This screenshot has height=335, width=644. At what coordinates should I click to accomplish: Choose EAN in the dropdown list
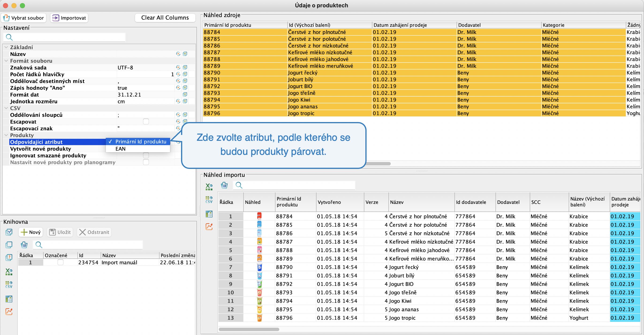pyautogui.click(x=138, y=149)
